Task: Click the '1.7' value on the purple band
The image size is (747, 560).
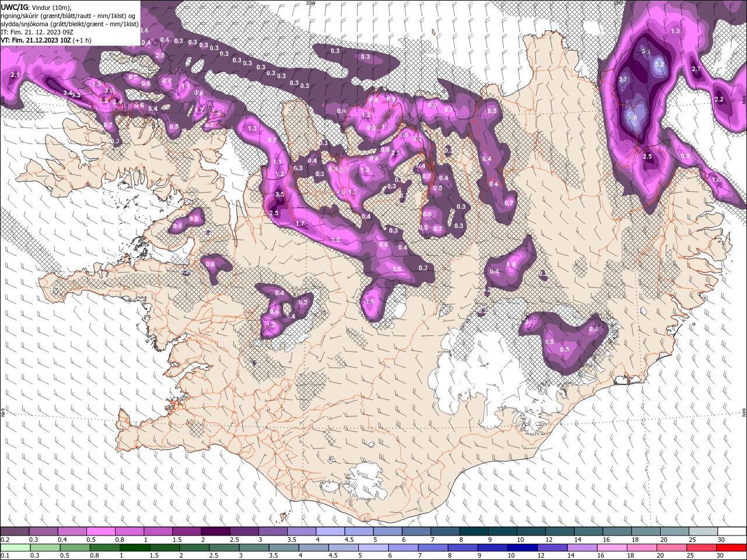Action: pos(301,224)
